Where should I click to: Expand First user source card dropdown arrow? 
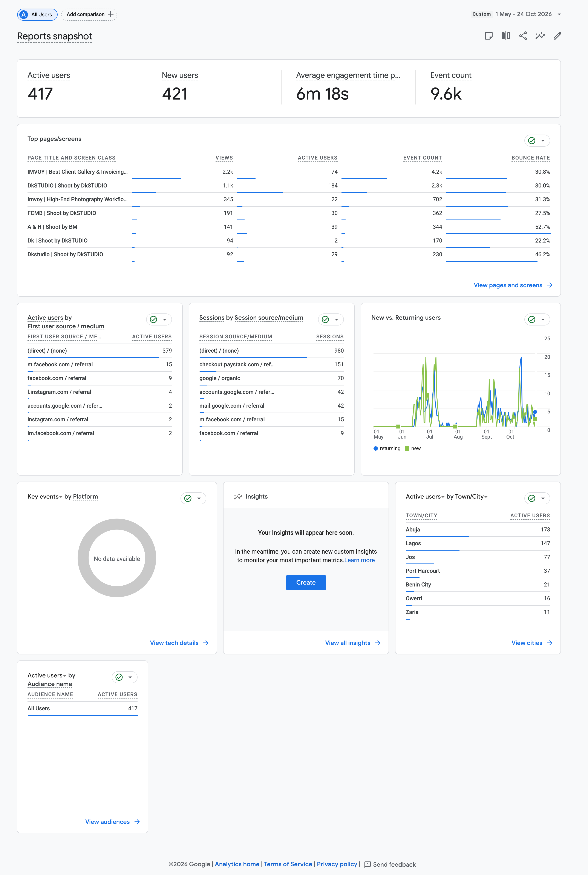pyautogui.click(x=164, y=319)
